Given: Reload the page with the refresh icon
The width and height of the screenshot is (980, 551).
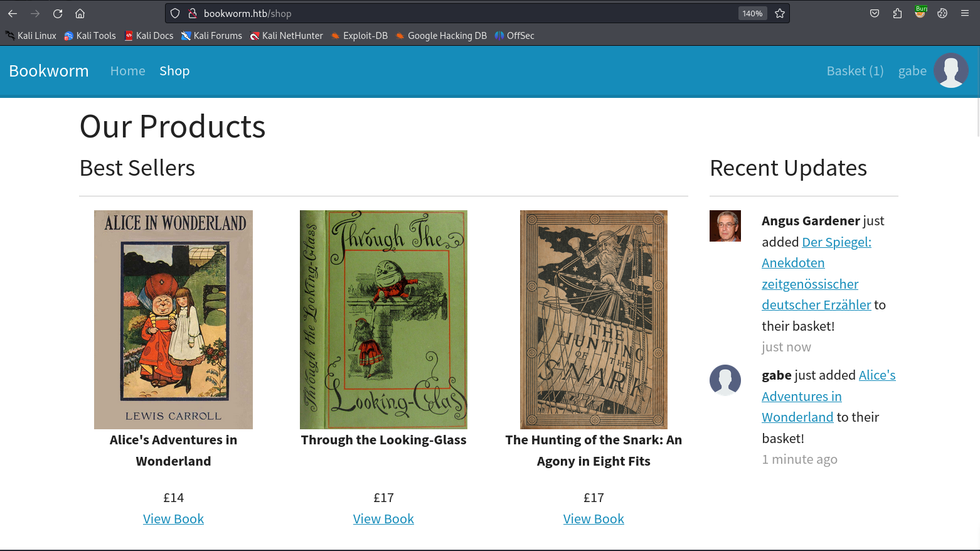Looking at the screenshot, I should point(58,13).
